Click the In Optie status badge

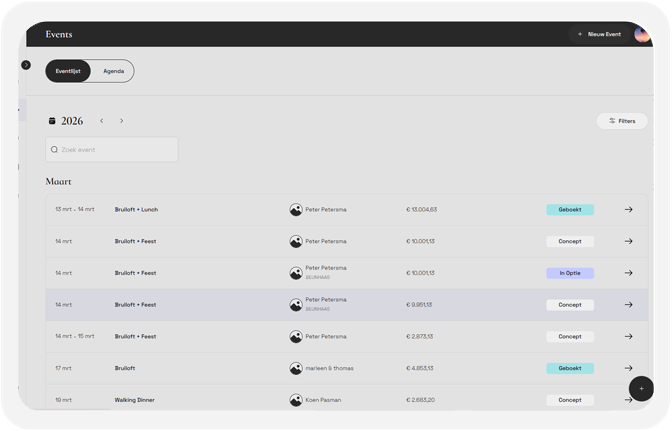pos(570,273)
